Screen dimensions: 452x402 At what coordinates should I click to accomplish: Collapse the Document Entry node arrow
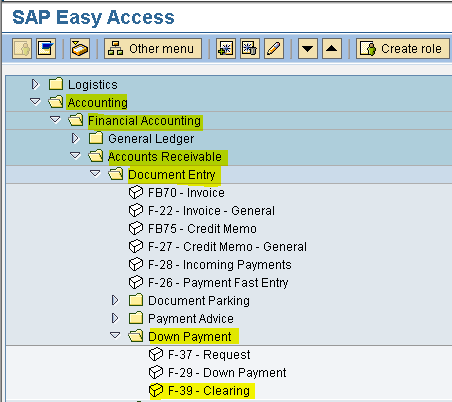pos(95,173)
